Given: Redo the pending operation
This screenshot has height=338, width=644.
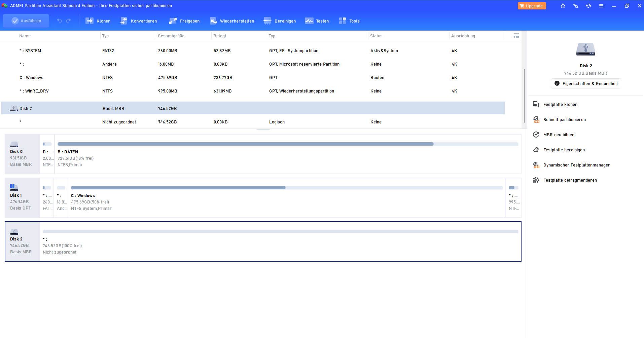Looking at the screenshot, I should click(x=68, y=21).
